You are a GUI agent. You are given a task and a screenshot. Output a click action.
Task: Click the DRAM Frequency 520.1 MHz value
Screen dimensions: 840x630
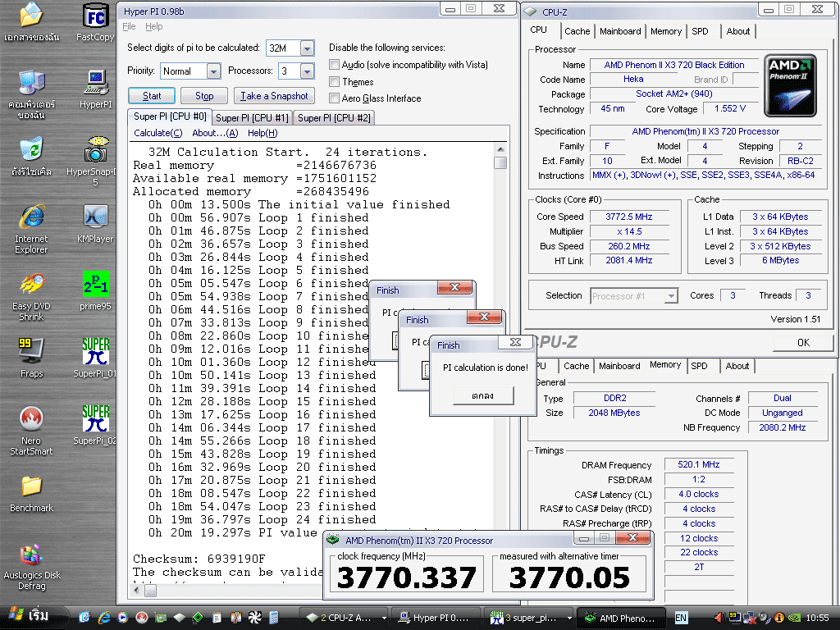point(699,464)
